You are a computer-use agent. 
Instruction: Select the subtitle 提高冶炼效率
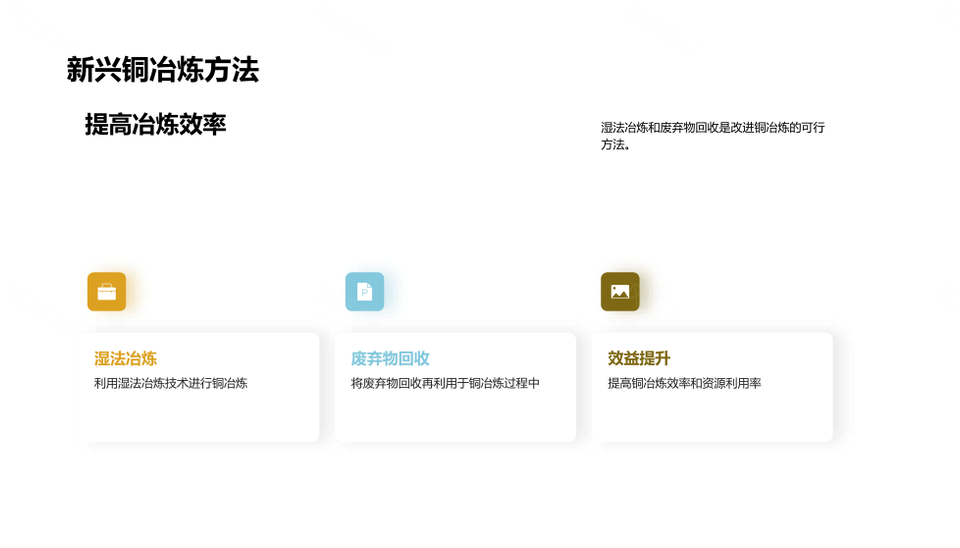156,124
